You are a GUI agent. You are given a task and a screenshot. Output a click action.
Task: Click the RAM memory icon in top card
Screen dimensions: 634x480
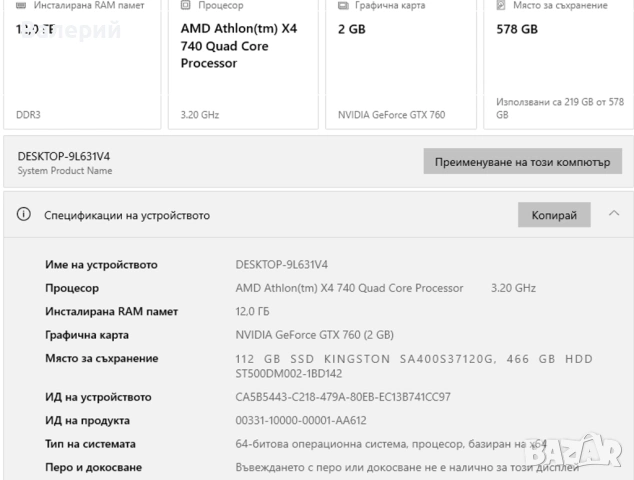(x=21, y=5)
